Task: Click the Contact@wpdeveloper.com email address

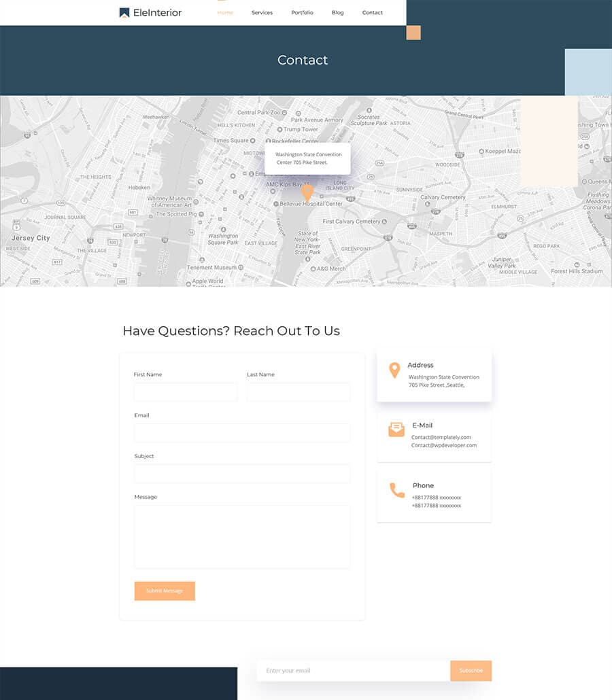Action: [x=443, y=445]
